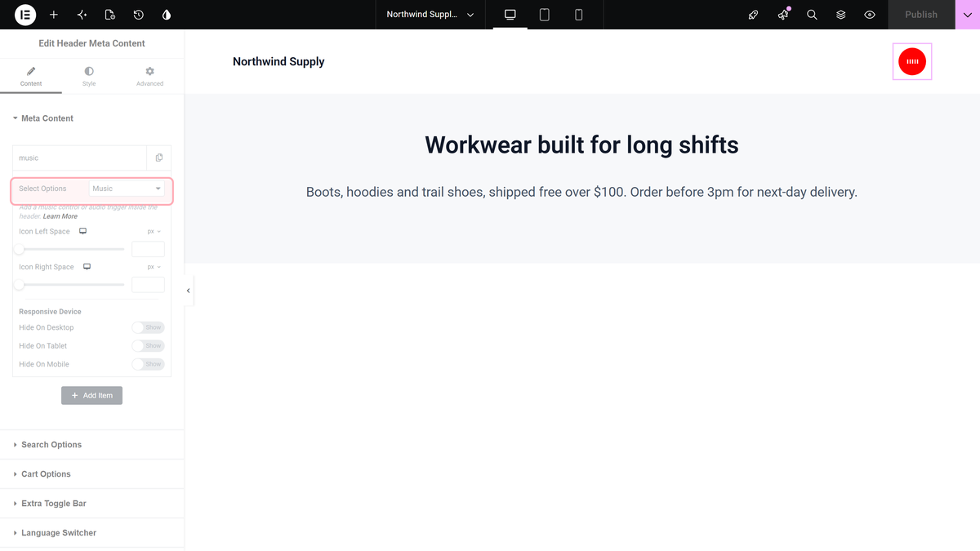980x551 pixels.
Task: Click the music item title field
Action: 80,158
